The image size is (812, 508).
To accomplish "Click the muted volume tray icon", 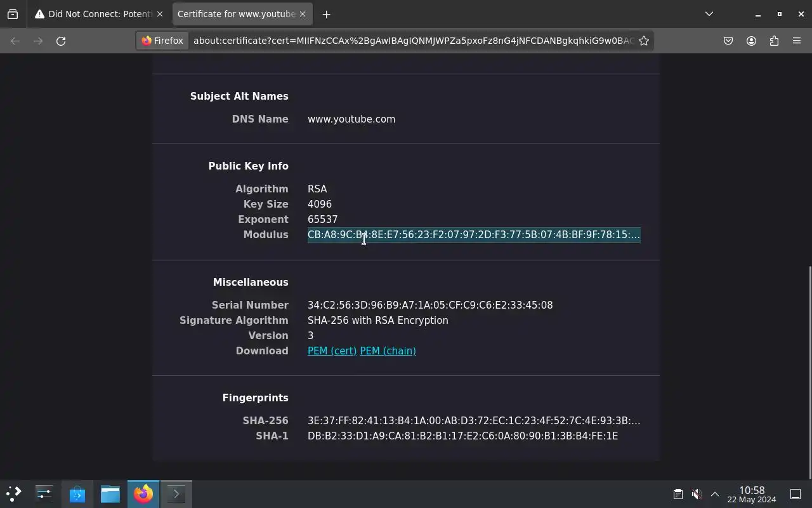I will [697, 494].
